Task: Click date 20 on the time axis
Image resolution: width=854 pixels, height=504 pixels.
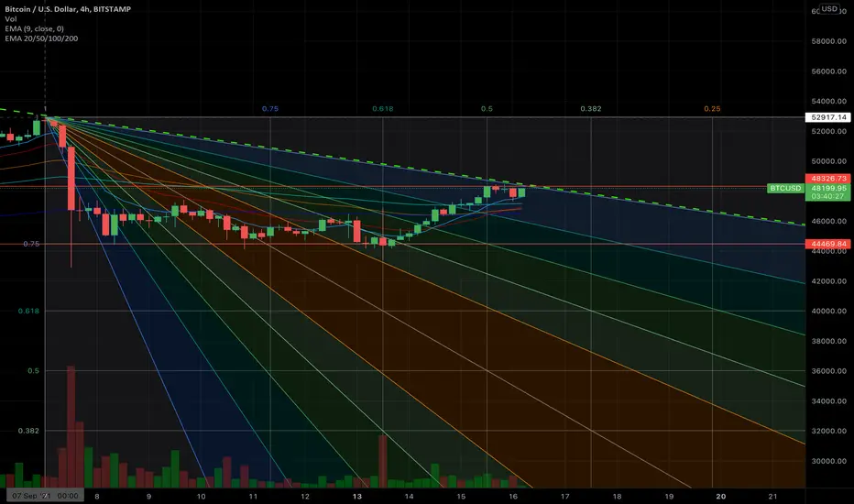Action: [x=720, y=497]
